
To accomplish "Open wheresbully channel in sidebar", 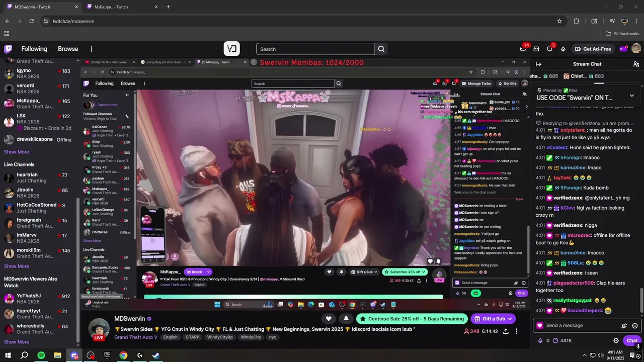I will pyautogui.click(x=38, y=329).
